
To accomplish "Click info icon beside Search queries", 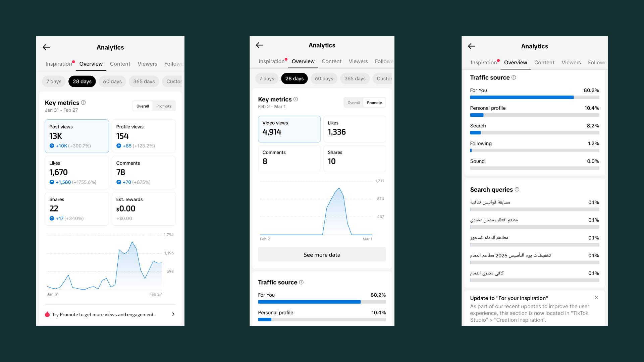I will [517, 189].
